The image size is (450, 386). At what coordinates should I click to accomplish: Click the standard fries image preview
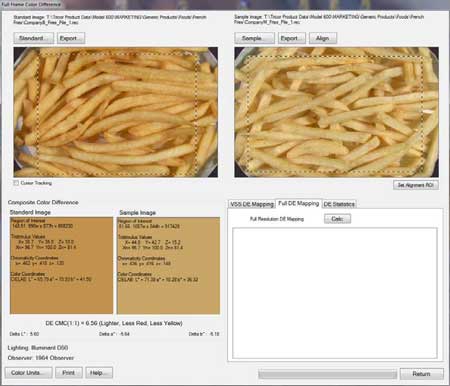click(116, 112)
